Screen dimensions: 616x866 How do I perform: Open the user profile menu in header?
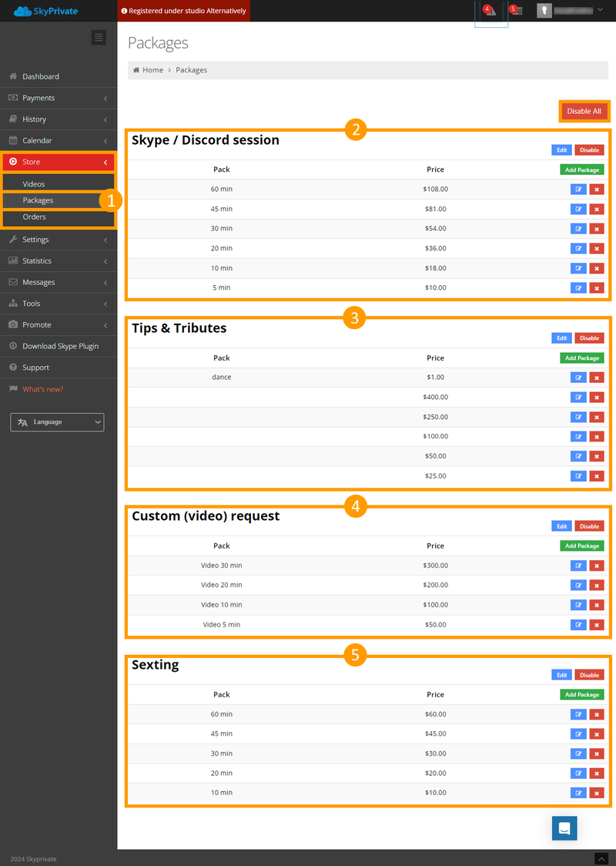click(570, 11)
